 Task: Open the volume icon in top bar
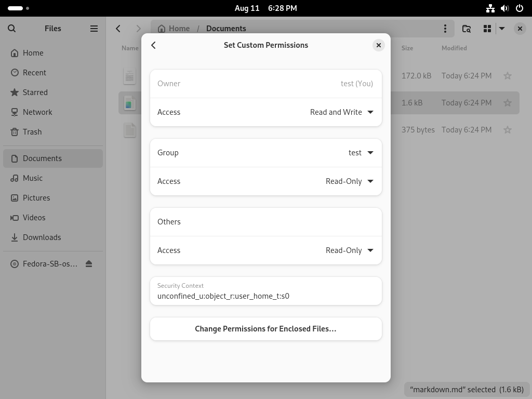[505, 8]
